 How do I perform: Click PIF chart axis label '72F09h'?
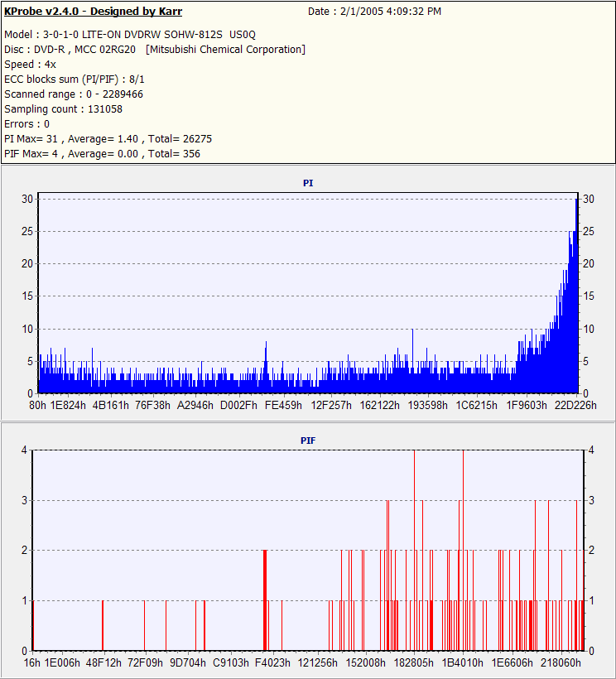(x=146, y=663)
